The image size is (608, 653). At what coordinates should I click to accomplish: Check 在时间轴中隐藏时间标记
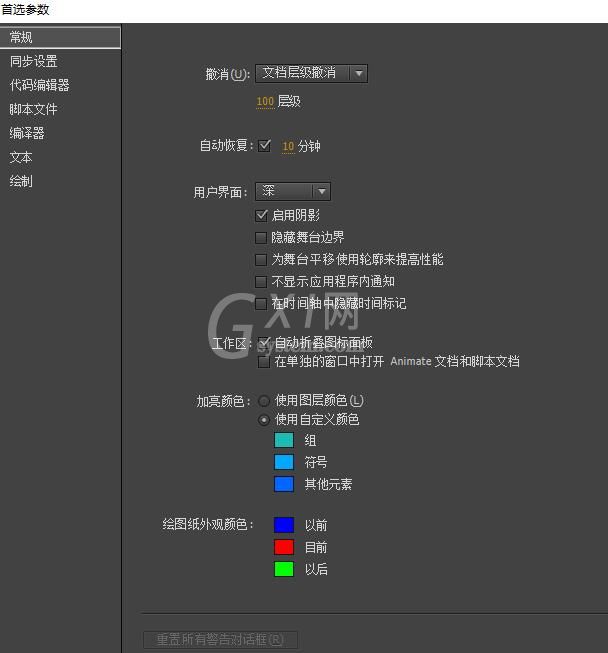[x=261, y=304]
